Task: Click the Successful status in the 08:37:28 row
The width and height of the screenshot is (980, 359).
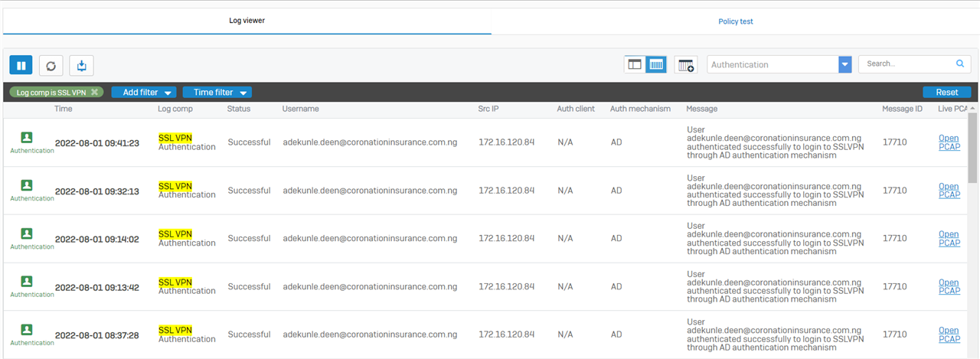Action: coord(249,335)
